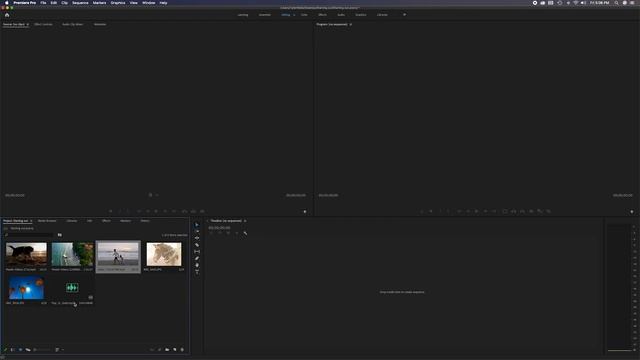Select the green audio waveform clip

(72, 288)
